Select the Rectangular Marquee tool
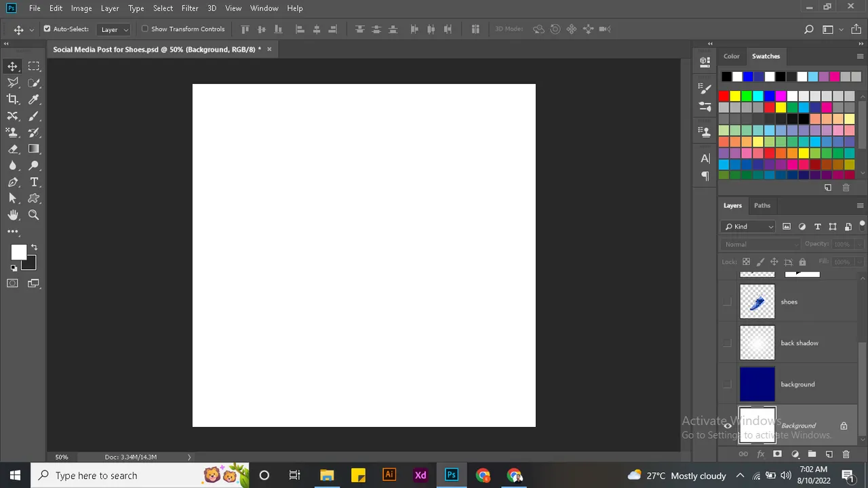This screenshot has height=488, width=868. pos(34,66)
